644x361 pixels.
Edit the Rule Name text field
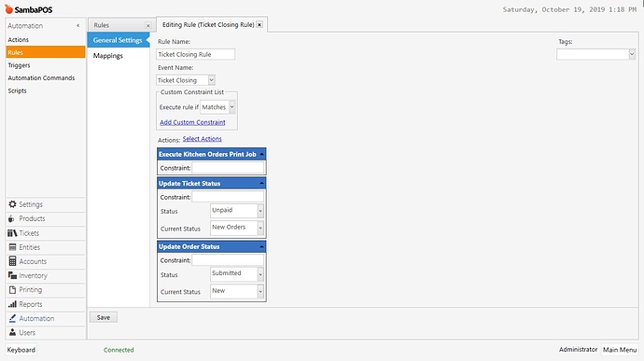click(195, 54)
